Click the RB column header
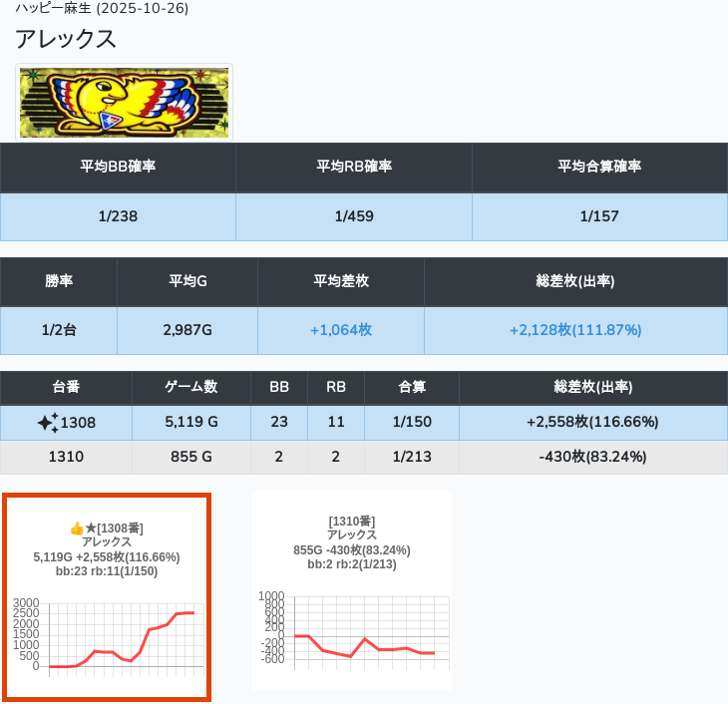Viewport: 728px width, 704px height. pos(336,387)
